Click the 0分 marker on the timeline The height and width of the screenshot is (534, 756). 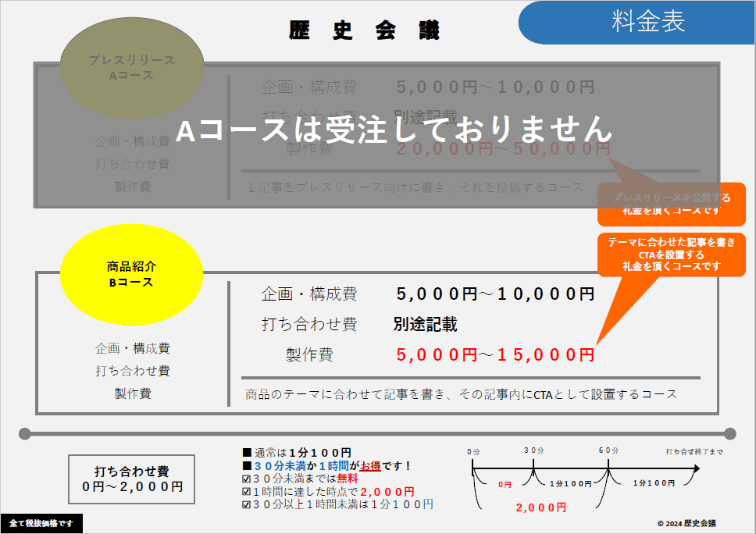473,452
